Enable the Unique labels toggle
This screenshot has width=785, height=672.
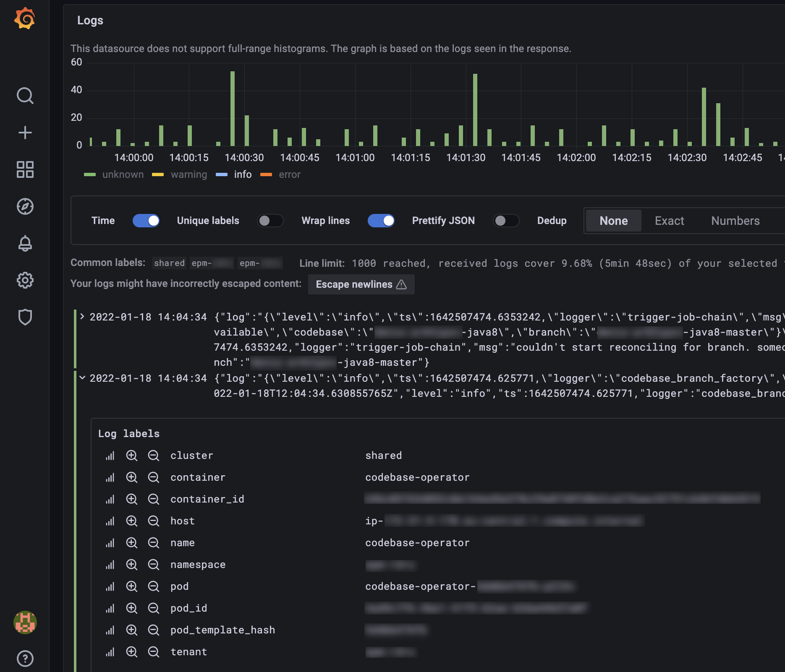click(x=271, y=221)
